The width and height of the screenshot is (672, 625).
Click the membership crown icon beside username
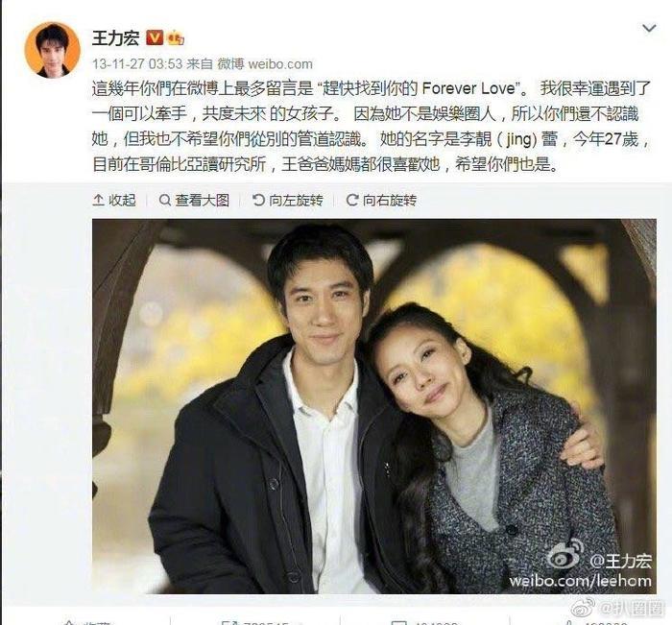[176, 37]
